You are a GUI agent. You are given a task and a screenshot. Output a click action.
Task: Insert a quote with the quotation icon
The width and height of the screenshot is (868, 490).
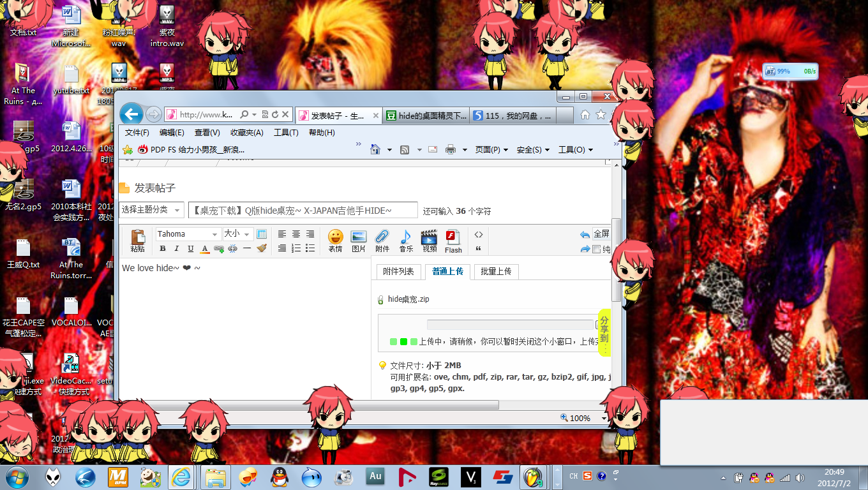[x=479, y=248]
